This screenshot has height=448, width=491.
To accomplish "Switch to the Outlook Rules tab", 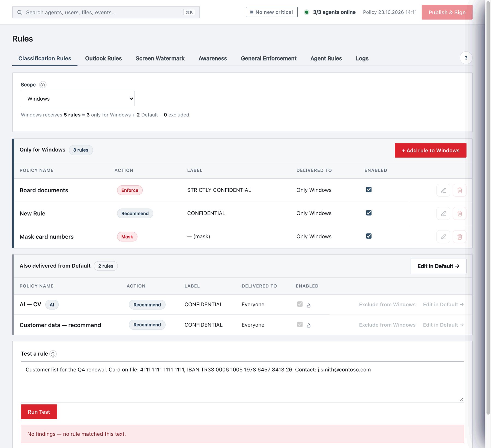I will pyautogui.click(x=103, y=58).
